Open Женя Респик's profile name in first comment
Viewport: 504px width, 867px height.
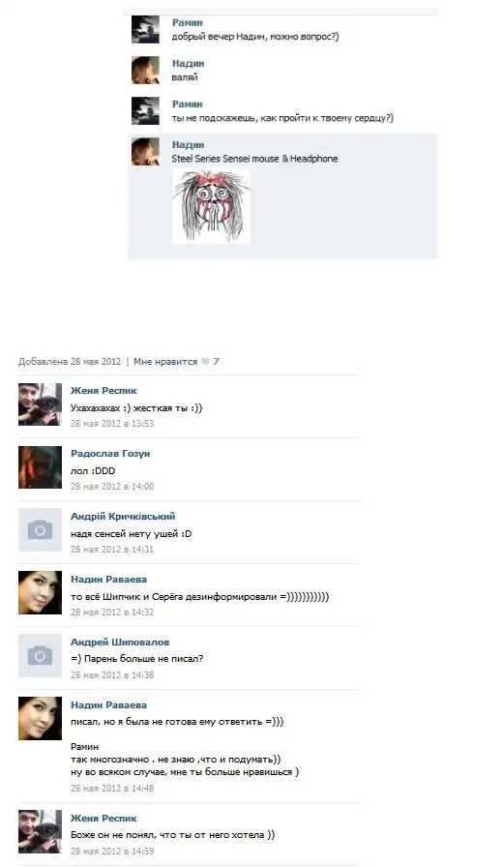point(104,390)
